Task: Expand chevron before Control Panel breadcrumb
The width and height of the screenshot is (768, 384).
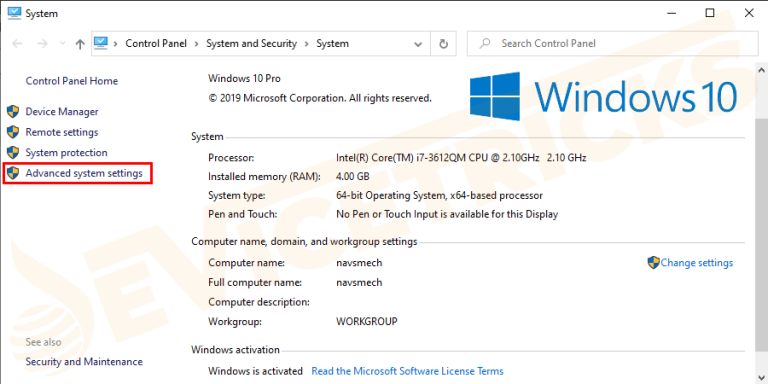Action: tap(116, 44)
